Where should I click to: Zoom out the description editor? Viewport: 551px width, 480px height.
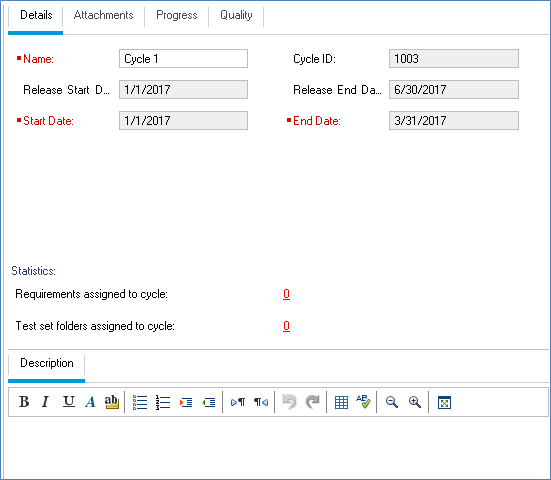(x=391, y=402)
